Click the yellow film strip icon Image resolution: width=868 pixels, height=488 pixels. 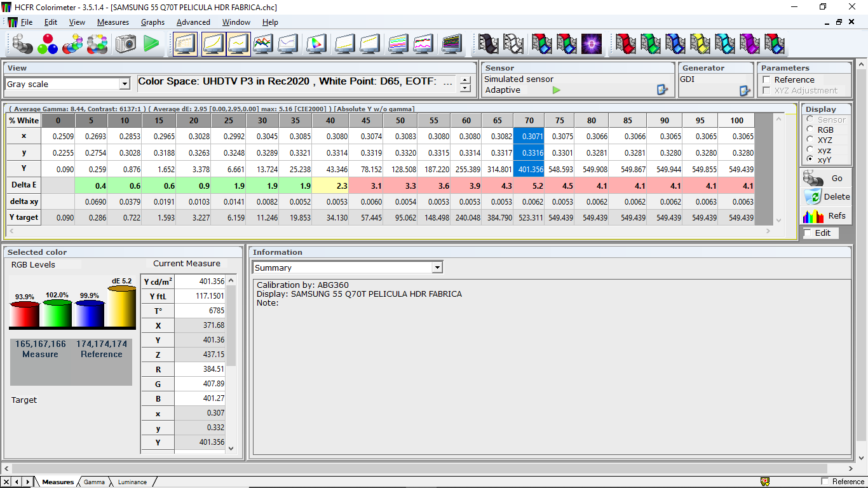[700, 44]
